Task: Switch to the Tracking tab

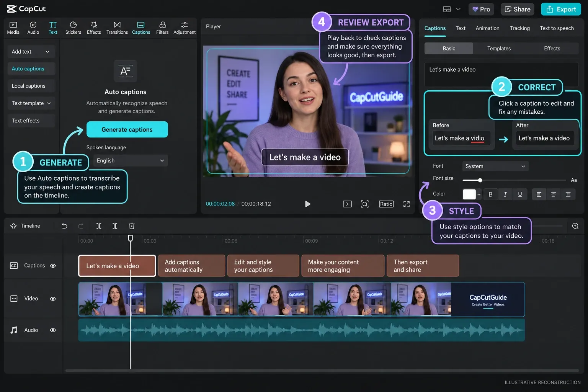Action: [520, 28]
